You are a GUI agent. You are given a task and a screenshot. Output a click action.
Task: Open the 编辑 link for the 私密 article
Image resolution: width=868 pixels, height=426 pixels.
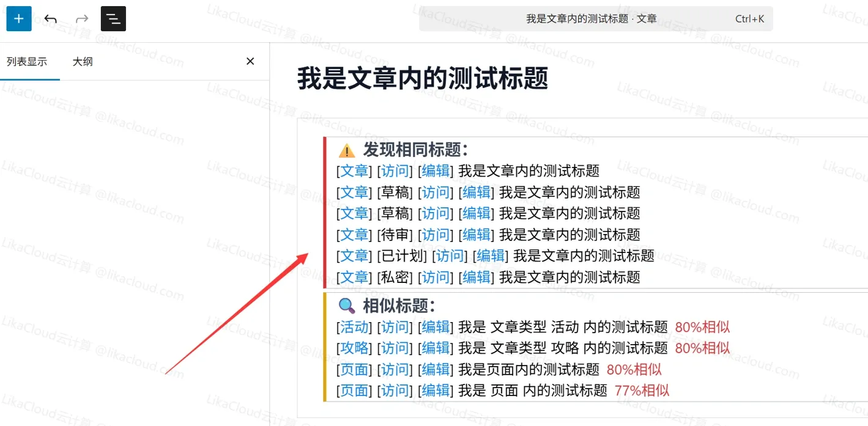476,277
